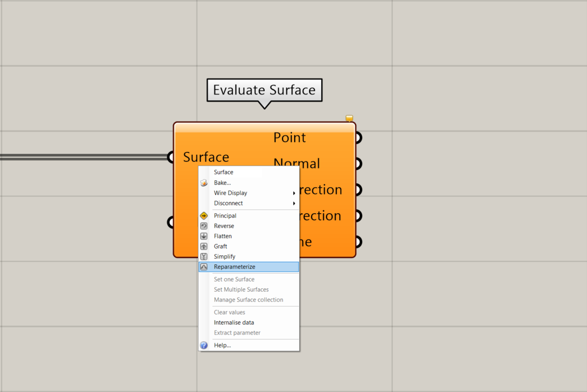Expand the Wire Display submenu
Viewport: 587px width, 392px height.
click(x=231, y=193)
